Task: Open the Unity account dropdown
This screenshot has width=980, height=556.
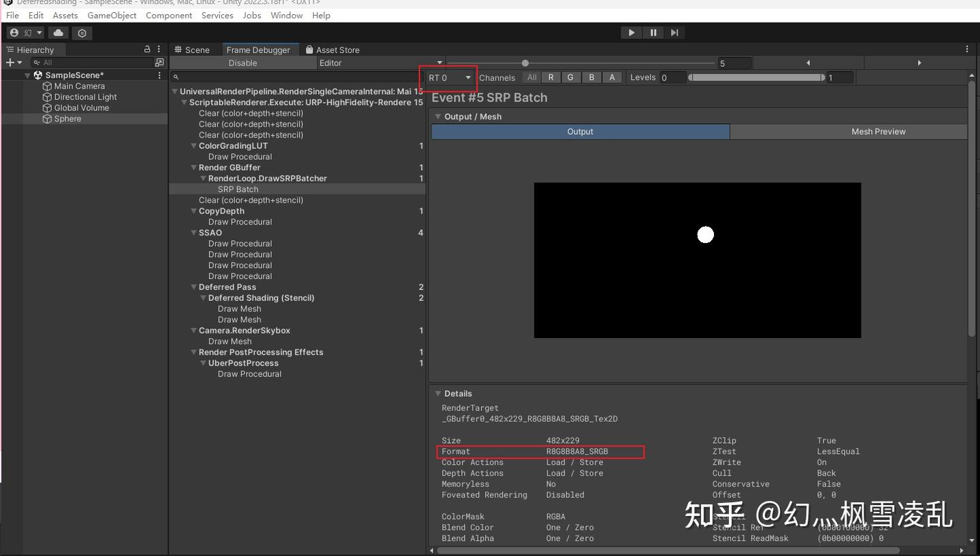Action: 25,33
